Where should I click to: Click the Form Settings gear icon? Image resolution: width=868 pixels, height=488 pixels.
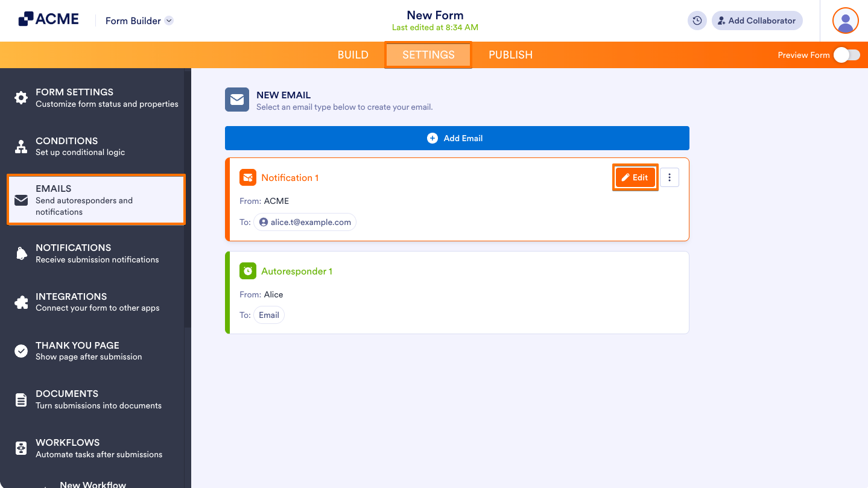(21, 98)
